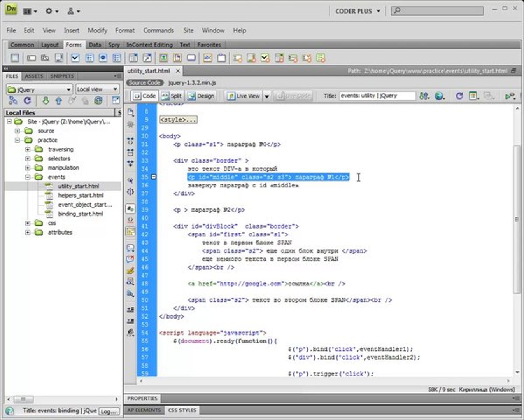
Task: Collapse the events folder
Action: [x=28, y=177]
